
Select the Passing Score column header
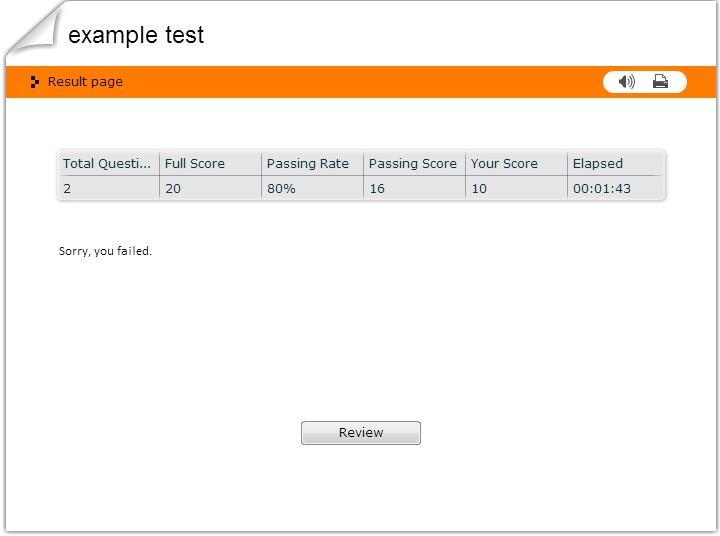412,163
